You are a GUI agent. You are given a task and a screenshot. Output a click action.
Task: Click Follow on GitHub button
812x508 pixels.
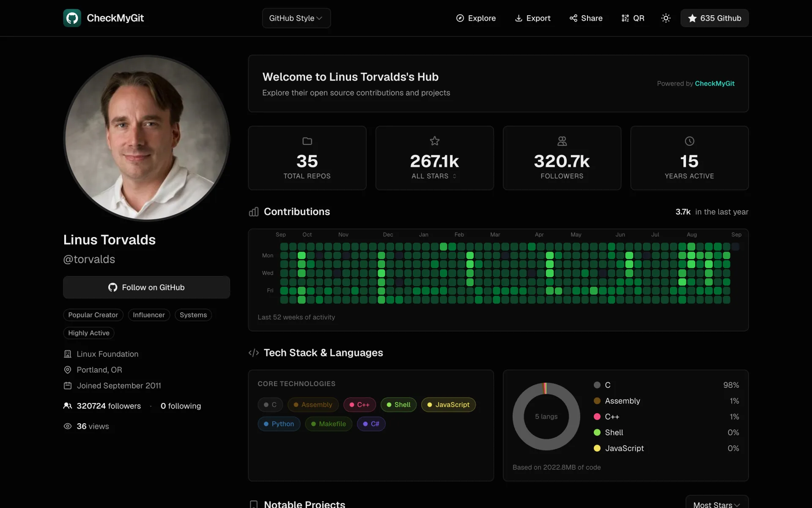[x=146, y=287]
